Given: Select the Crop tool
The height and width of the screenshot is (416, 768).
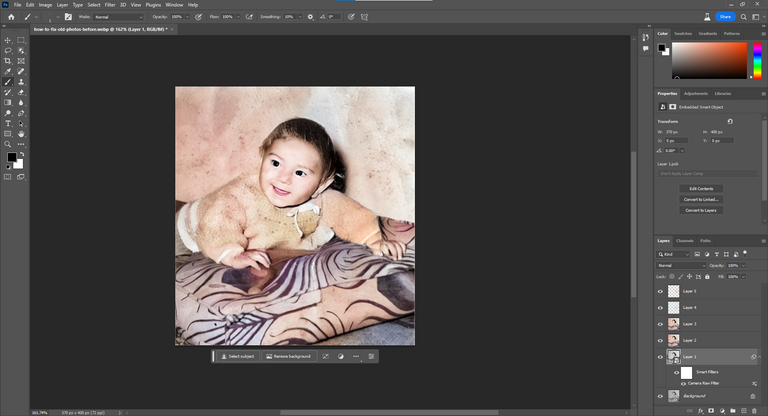Looking at the screenshot, I should [x=8, y=61].
